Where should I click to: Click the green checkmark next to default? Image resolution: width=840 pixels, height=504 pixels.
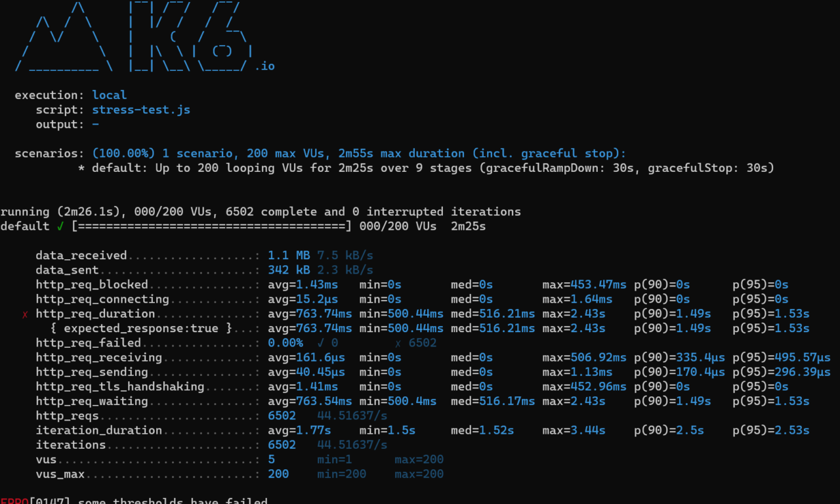pyautogui.click(x=60, y=226)
